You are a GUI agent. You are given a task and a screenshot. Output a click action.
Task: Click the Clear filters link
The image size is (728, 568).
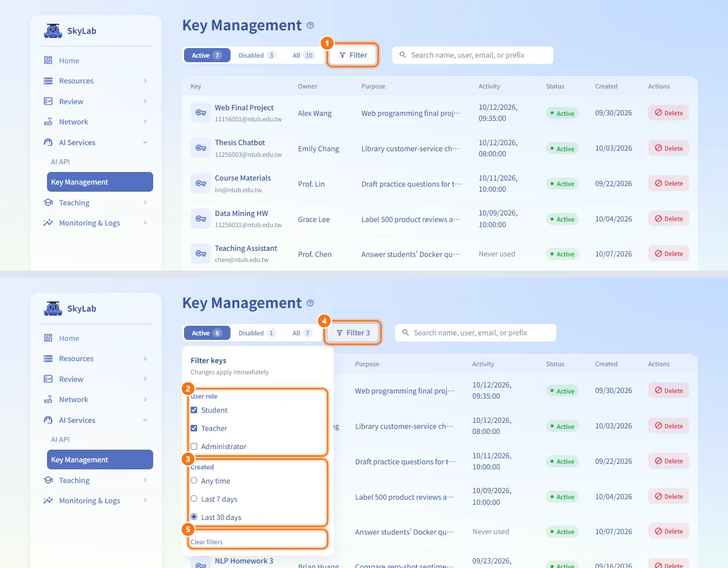tap(206, 542)
